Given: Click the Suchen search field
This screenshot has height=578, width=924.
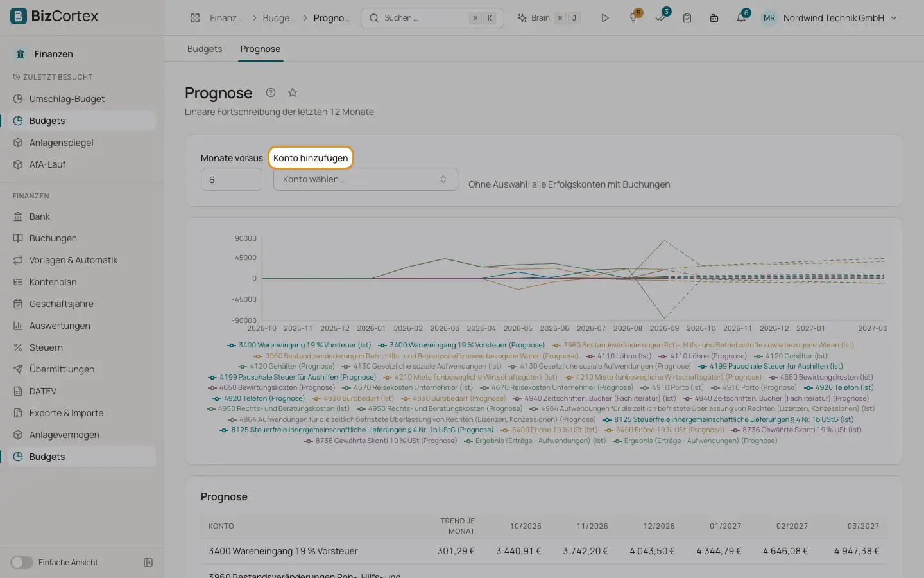Looking at the screenshot, I should click(432, 18).
